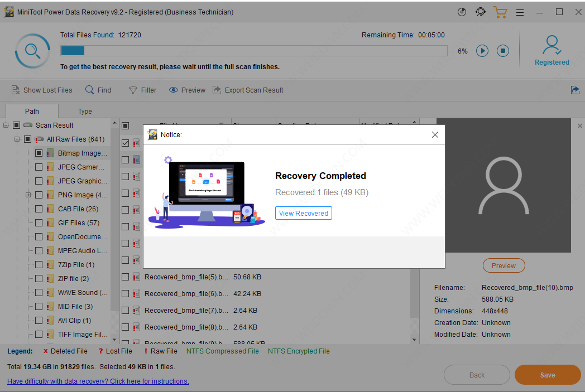This screenshot has width=585, height=392.
Task: Click Export Scan Result
Action: (x=248, y=90)
